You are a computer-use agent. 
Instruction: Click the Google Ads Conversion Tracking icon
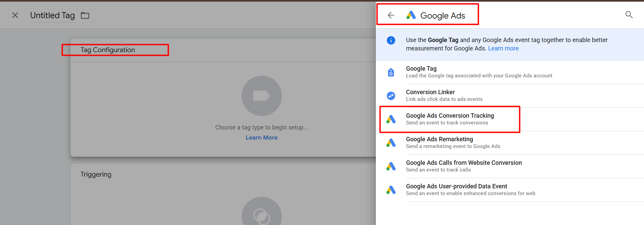coord(391,119)
